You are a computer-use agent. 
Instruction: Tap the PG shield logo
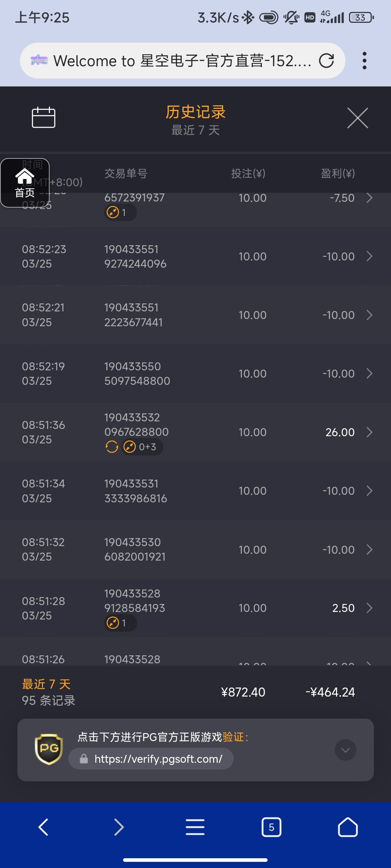(x=49, y=749)
